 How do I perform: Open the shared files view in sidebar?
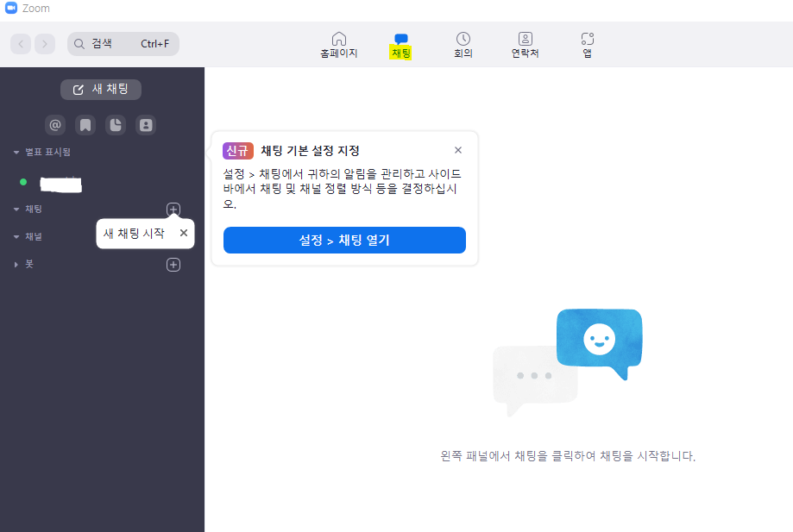tap(115, 124)
